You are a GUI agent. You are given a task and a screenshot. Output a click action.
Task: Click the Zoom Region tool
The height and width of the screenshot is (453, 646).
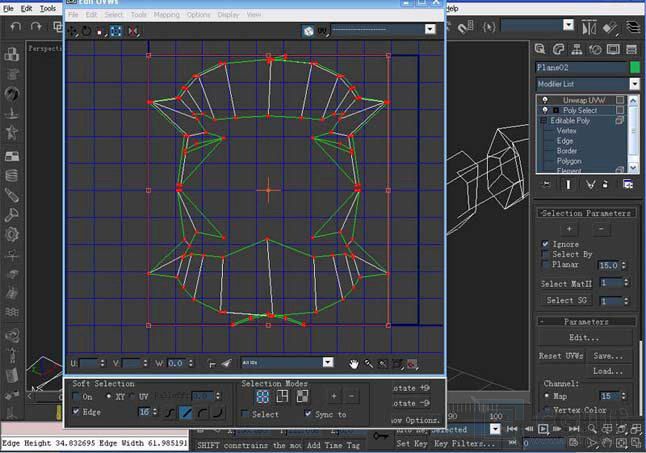point(382,364)
